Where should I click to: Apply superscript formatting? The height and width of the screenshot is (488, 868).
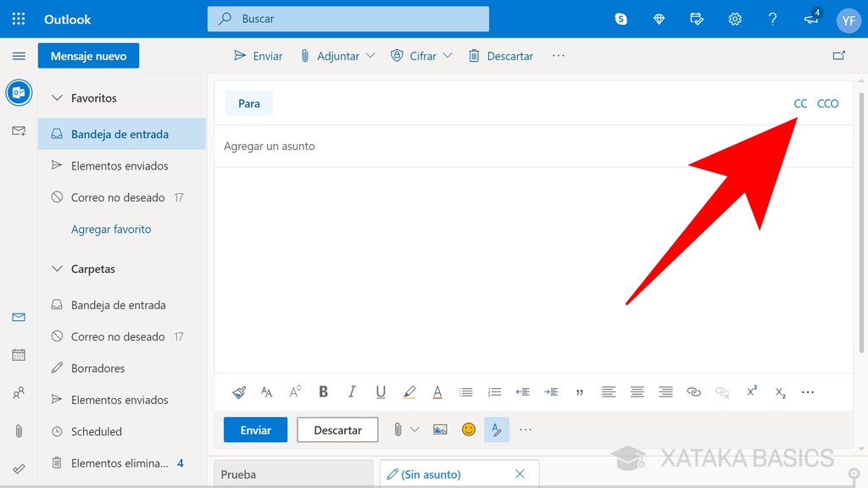click(751, 391)
